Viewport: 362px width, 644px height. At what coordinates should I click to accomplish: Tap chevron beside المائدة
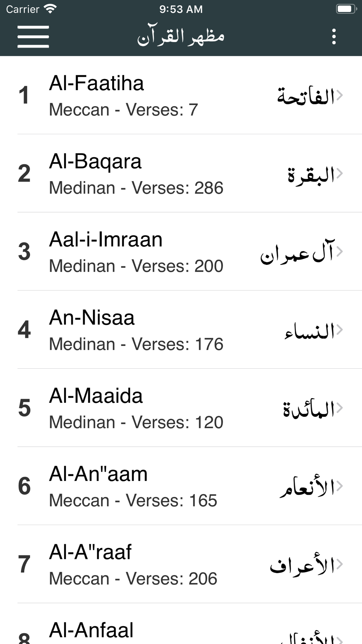(339, 408)
